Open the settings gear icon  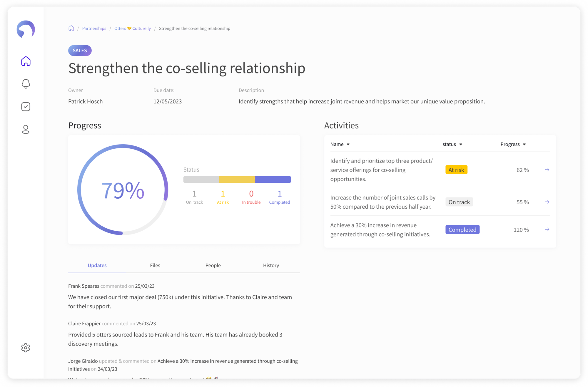(26, 348)
